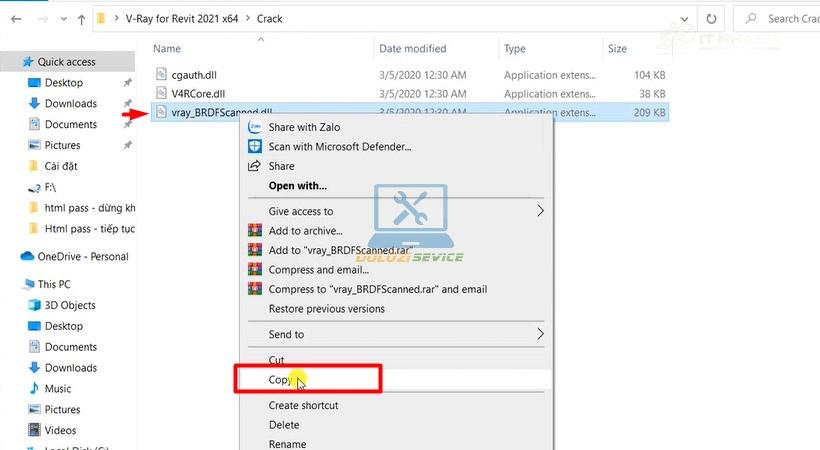Click the cgauth.dll file icon
Viewport: 820px width, 450px height.
click(161, 74)
